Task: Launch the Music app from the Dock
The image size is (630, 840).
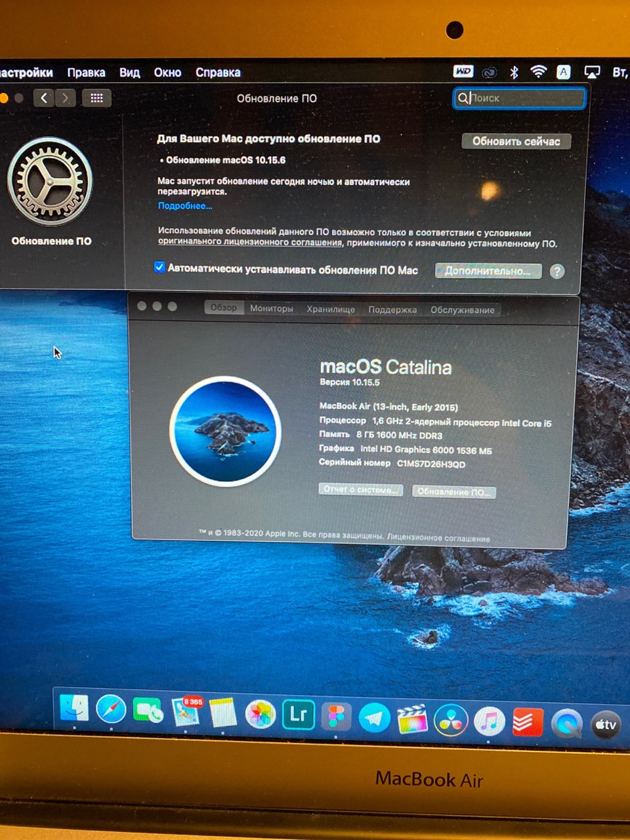Action: [x=489, y=722]
